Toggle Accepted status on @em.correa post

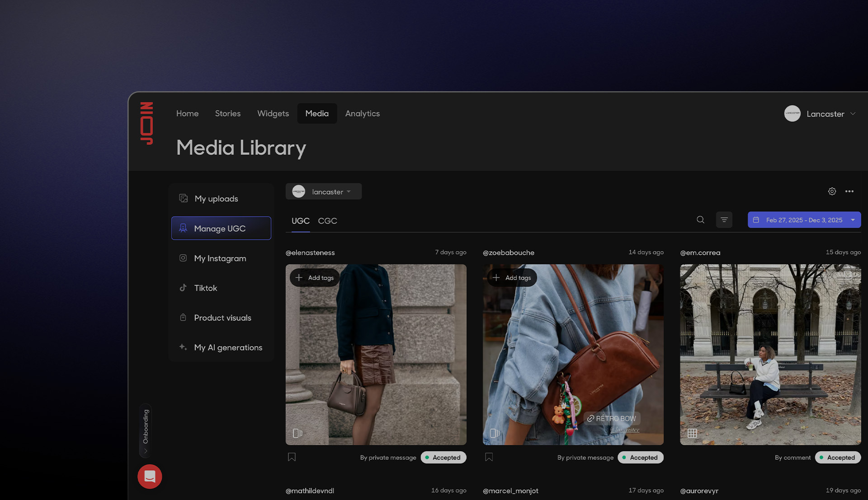pos(837,458)
